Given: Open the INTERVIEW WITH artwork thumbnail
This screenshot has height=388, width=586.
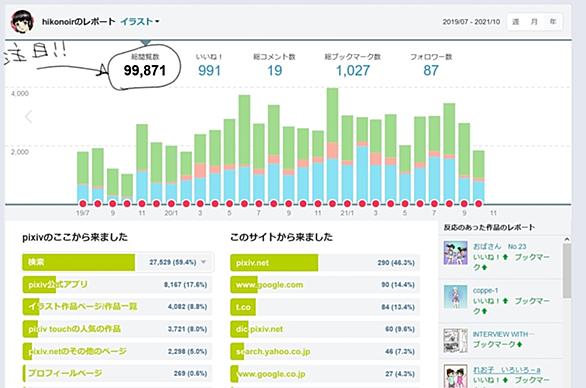Looking at the screenshot, I should [456, 340].
